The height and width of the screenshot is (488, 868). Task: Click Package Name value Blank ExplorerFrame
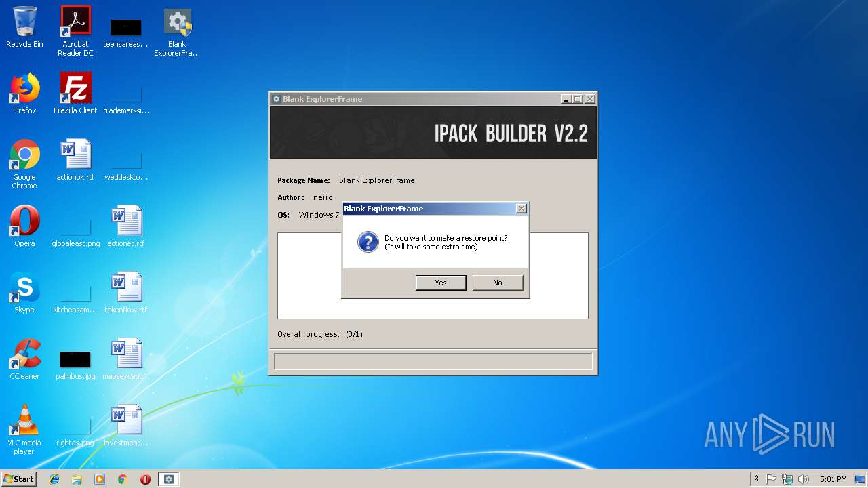pos(376,180)
